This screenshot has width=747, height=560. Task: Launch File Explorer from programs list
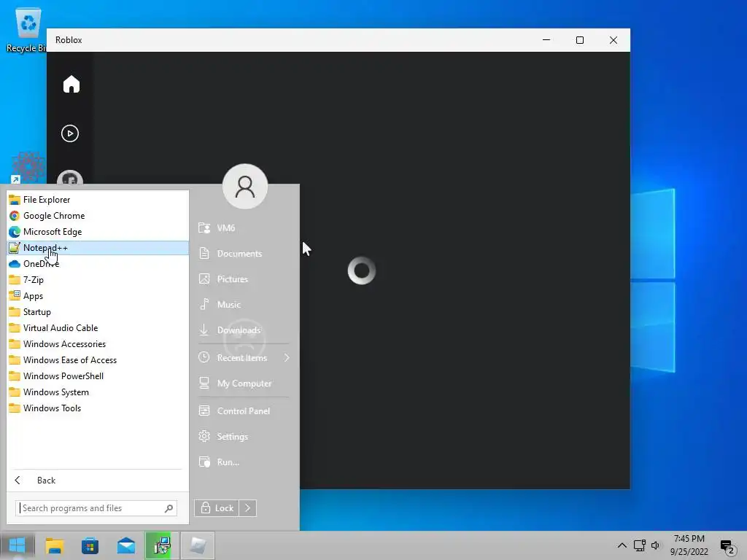[98, 200]
